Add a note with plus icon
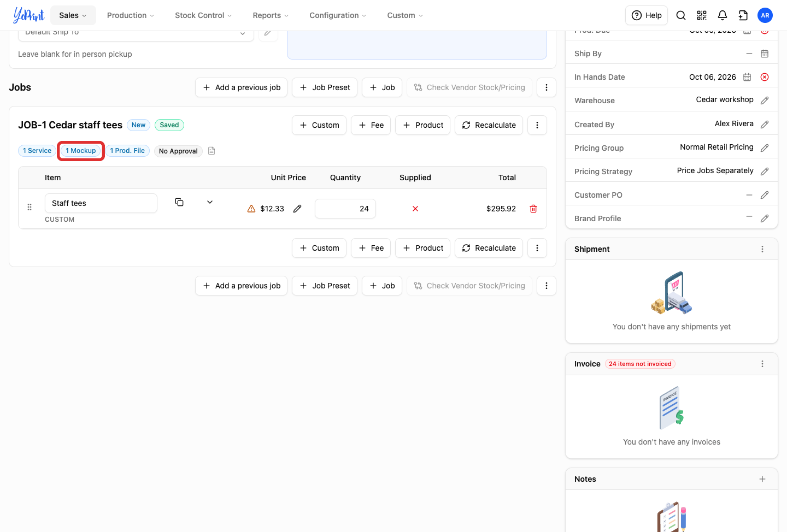 [762, 479]
